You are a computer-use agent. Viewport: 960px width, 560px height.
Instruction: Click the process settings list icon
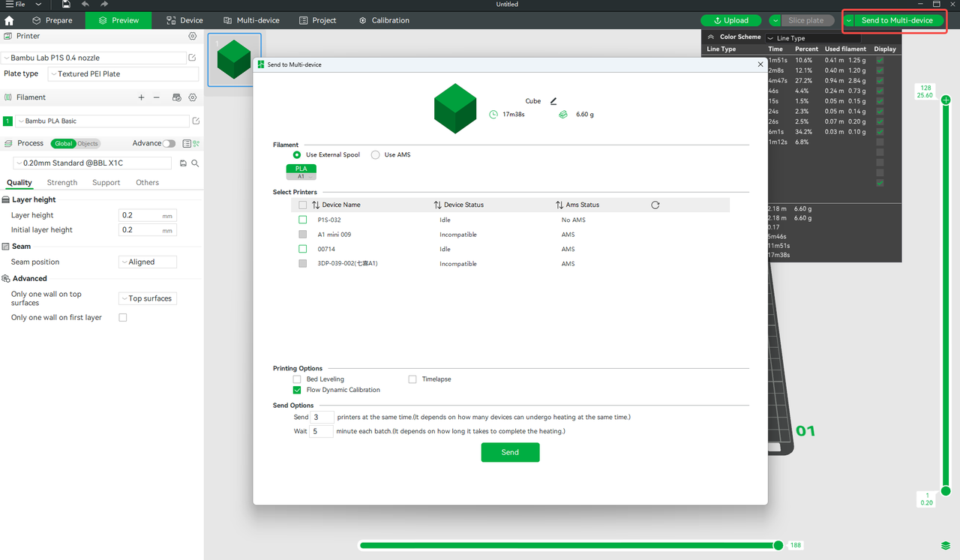(187, 143)
